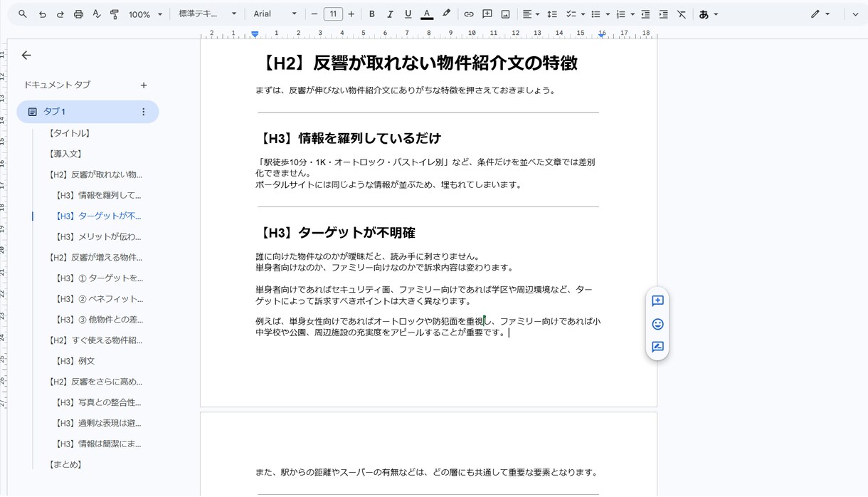Open the highlight color picker
This screenshot has height=497, width=868.
coord(446,14)
